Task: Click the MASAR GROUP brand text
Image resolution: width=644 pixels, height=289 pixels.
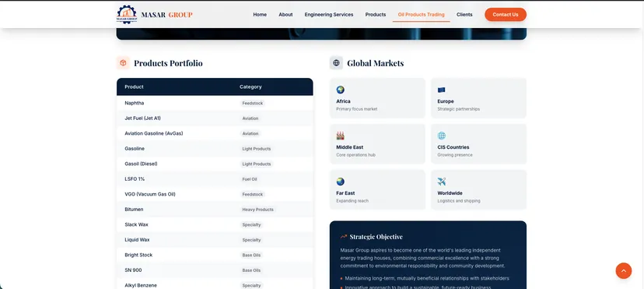Action: click(x=166, y=15)
